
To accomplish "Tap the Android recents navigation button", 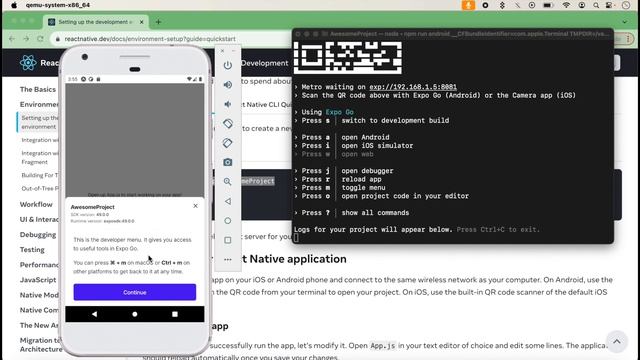I will point(175,314).
